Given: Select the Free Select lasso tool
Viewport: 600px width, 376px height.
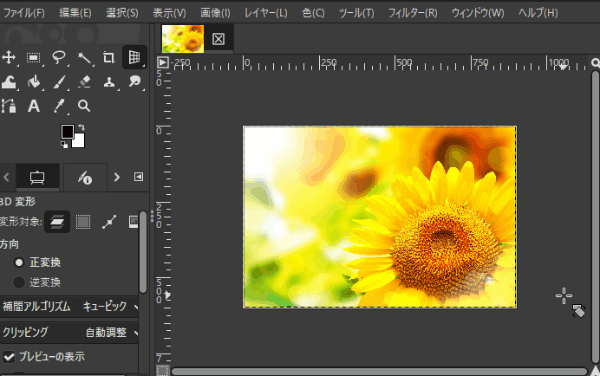Looking at the screenshot, I should pyautogui.click(x=59, y=57).
